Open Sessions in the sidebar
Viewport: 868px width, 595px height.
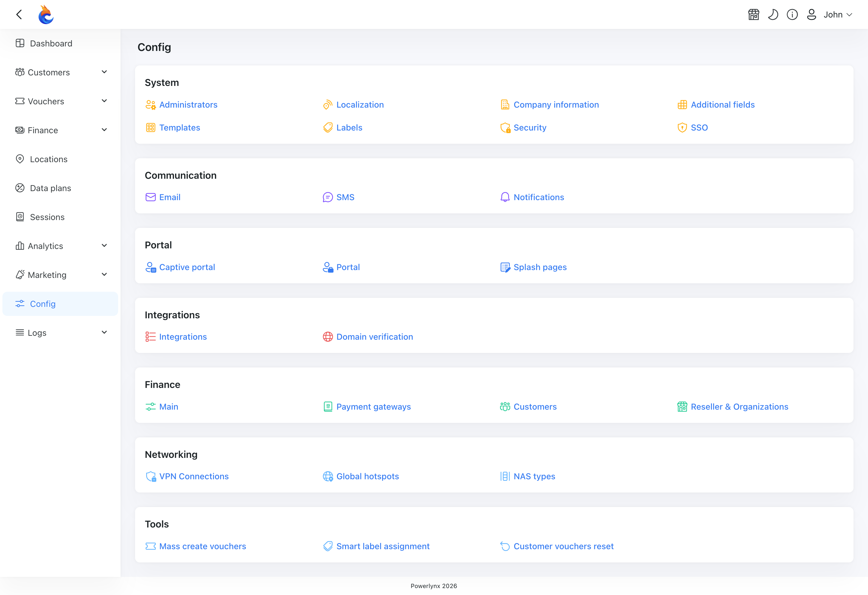point(60,217)
